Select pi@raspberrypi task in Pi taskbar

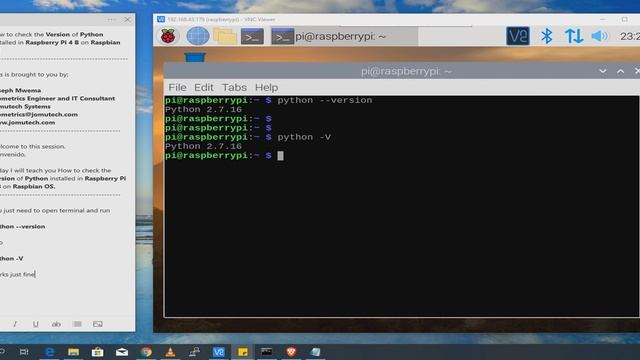[x=344, y=36]
